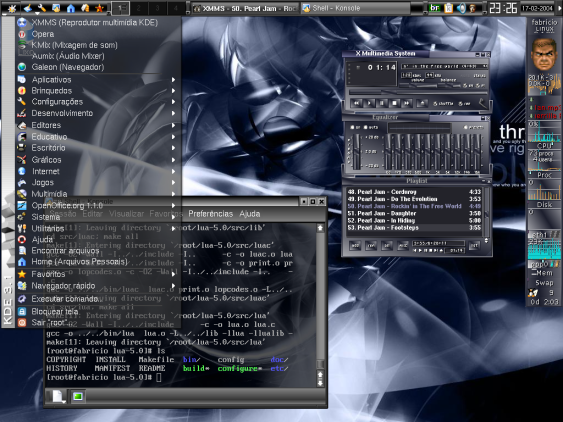Switch to virtual desktop 3

[x=157, y=8]
